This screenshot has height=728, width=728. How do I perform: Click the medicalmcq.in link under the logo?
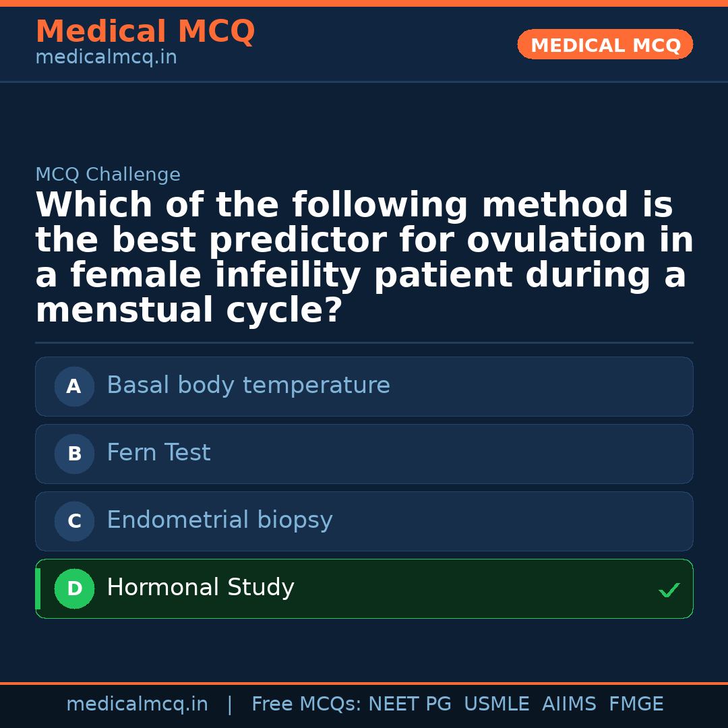pyautogui.click(x=106, y=57)
